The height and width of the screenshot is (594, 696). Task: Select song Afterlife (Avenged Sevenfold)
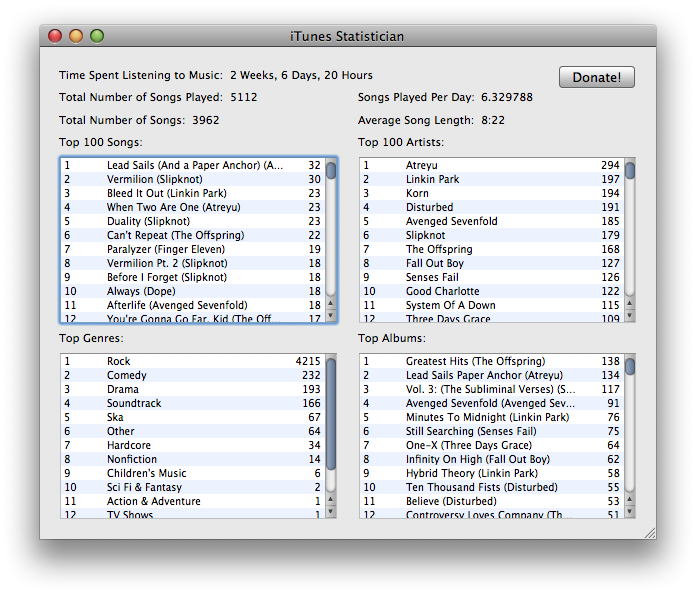(x=193, y=305)
